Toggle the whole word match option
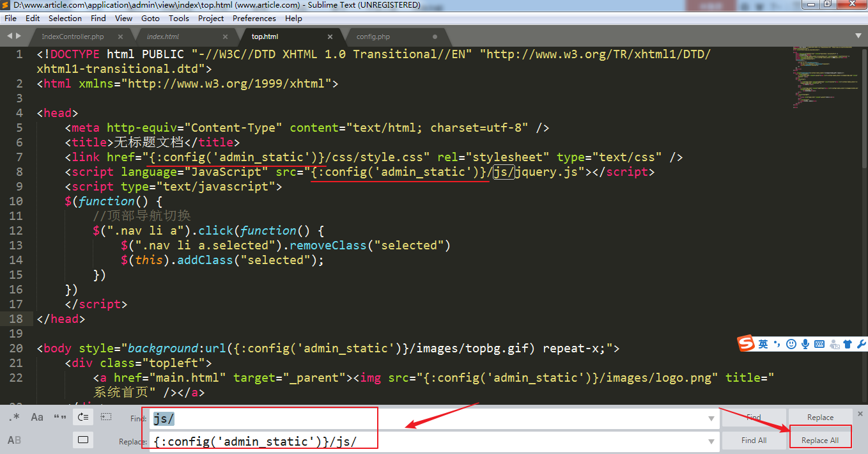868x454 pixels. click(x=60, y=418)
